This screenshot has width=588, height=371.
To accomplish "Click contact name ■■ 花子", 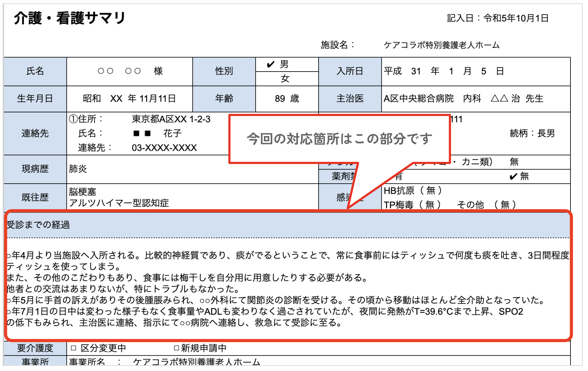I will pyautogui.click(x=157, y=133).
